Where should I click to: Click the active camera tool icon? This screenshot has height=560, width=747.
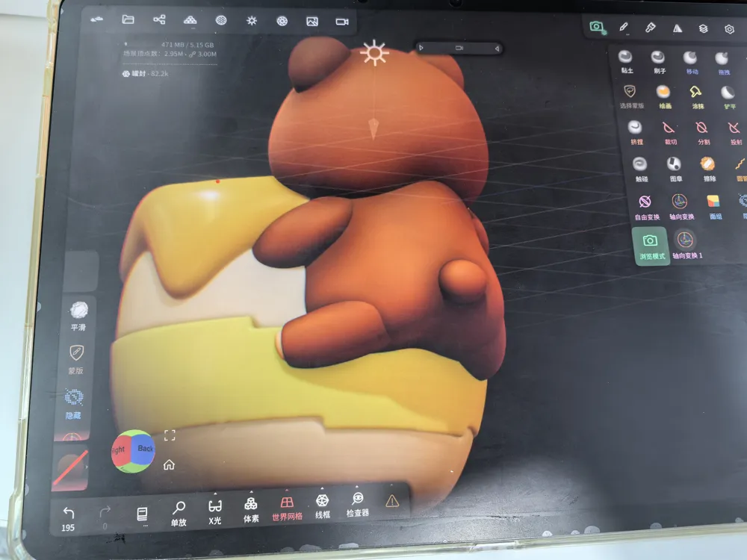point(597,27)
